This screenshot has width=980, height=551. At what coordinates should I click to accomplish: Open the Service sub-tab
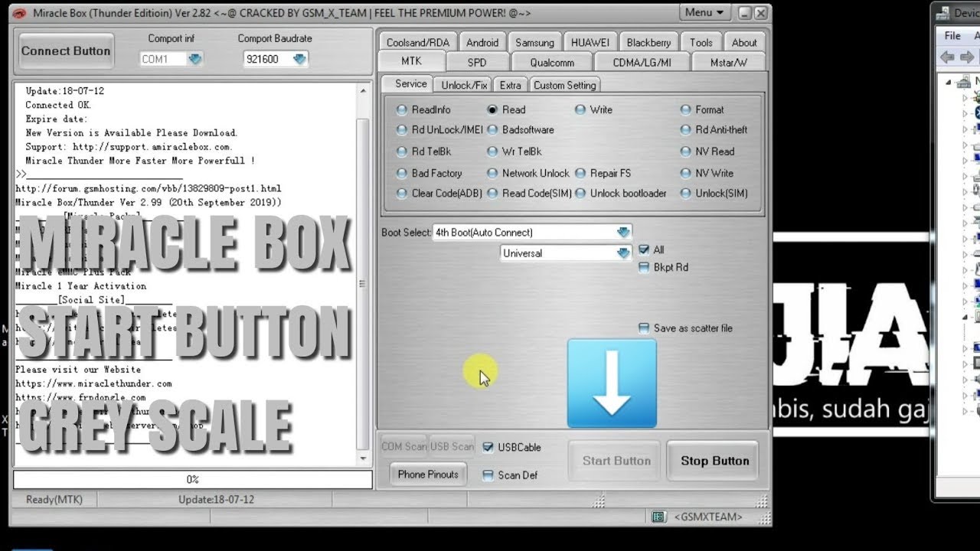pyautogui.click(x=411, y=84)
